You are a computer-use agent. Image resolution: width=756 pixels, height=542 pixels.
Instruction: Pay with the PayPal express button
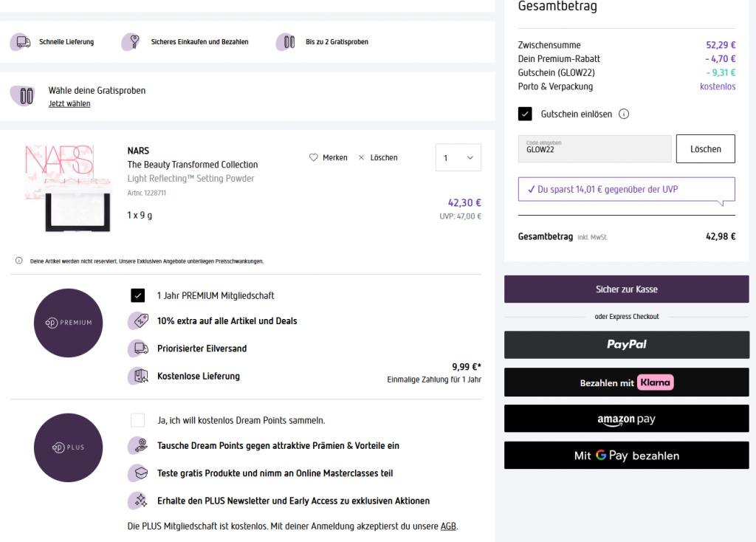(x=626, y=344)
